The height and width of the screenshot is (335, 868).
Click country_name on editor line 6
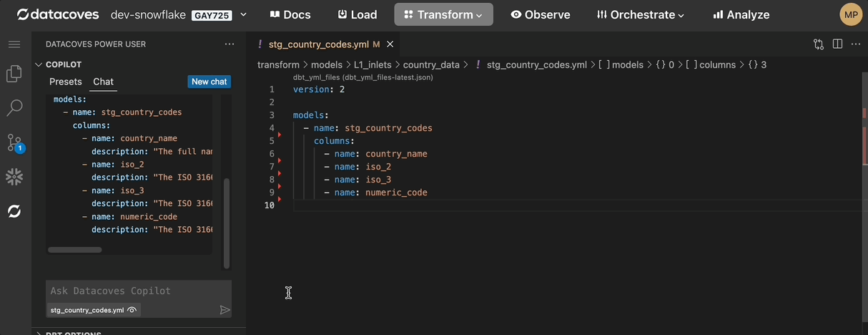click(396, 154)
